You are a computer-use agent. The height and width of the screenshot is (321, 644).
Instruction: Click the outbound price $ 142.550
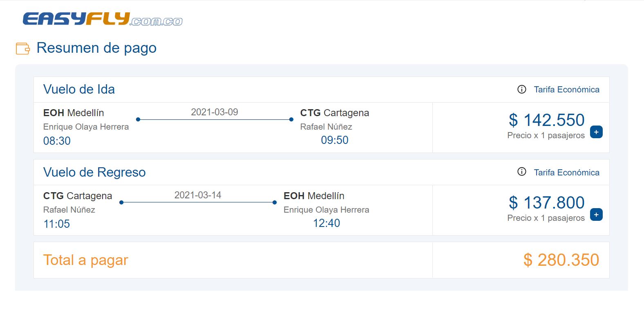point(547,120)
